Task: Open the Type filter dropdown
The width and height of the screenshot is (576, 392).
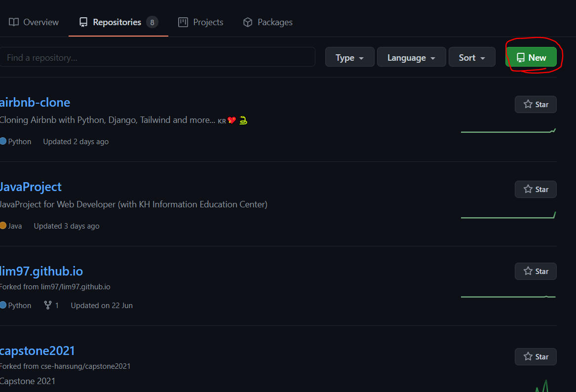Action: 350,57
